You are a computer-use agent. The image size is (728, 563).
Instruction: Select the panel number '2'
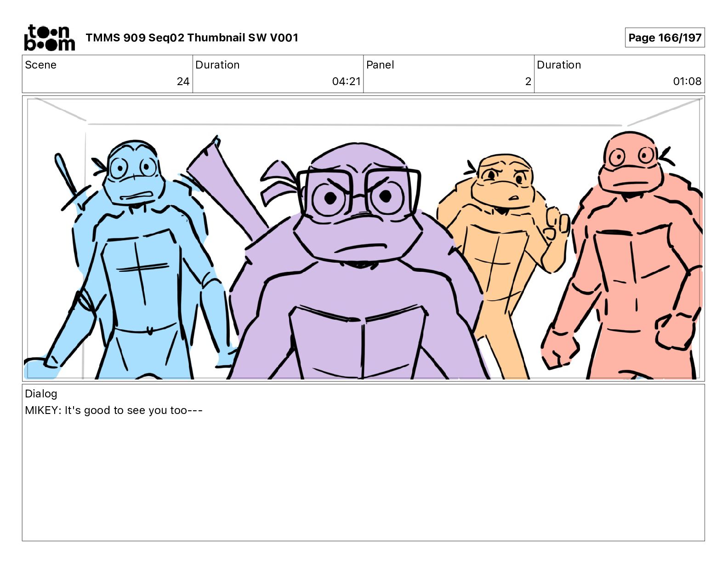pos(528,81)
